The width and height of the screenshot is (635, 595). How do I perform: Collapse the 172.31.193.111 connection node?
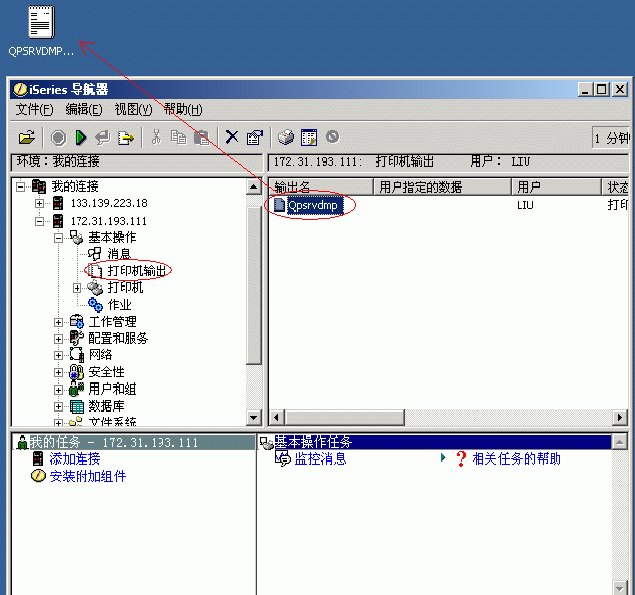(39, 221)
